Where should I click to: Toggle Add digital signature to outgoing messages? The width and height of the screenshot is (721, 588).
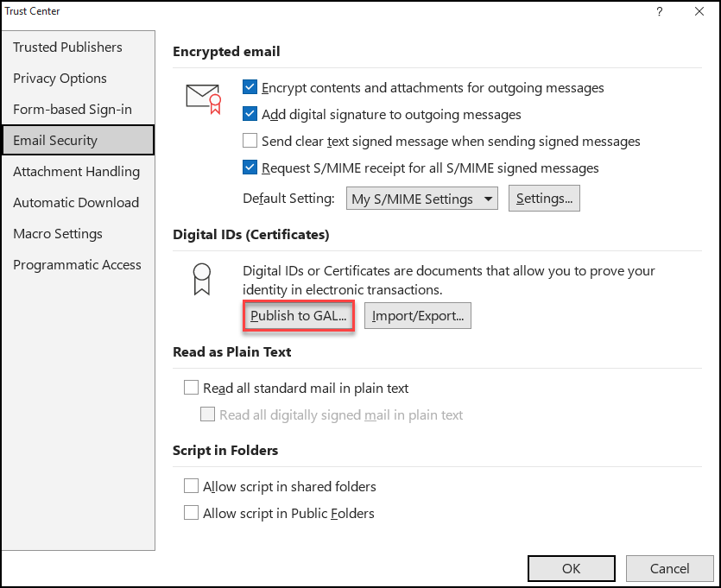tap(250, 114)
